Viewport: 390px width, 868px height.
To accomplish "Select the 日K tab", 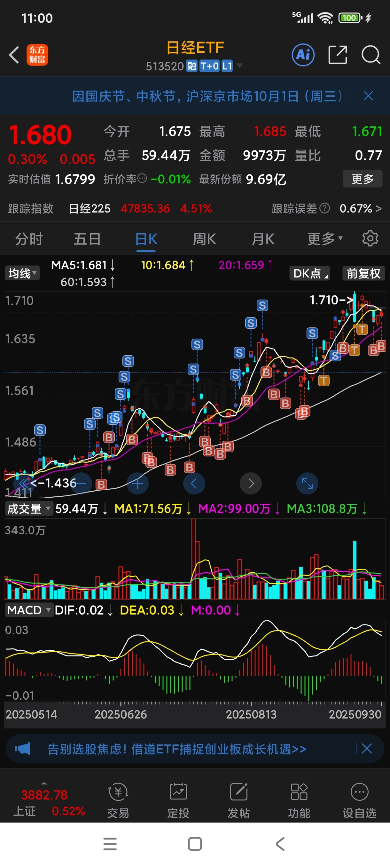I will [146, 239].
